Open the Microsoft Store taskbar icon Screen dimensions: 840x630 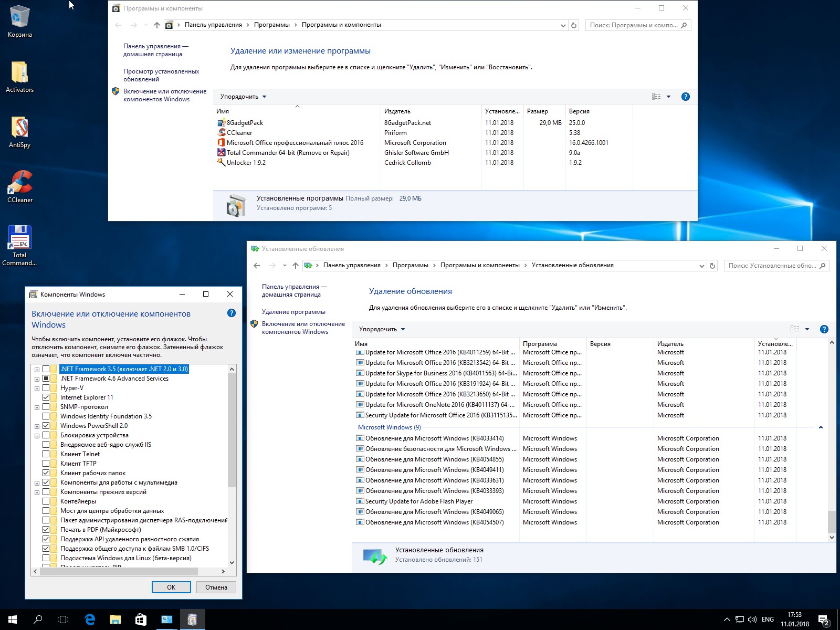pyautogui.click(x=141, y=619)
